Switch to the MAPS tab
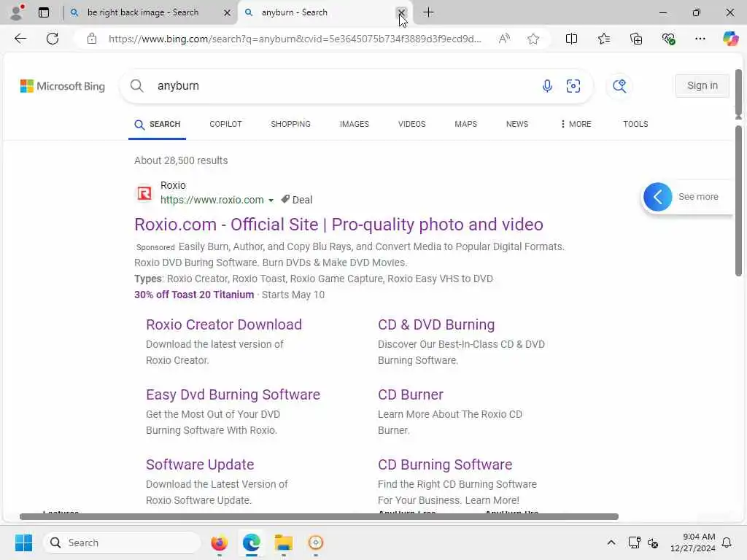Viewport: 747px width, 560px height. pyautogui.click(x=466, y=124)
